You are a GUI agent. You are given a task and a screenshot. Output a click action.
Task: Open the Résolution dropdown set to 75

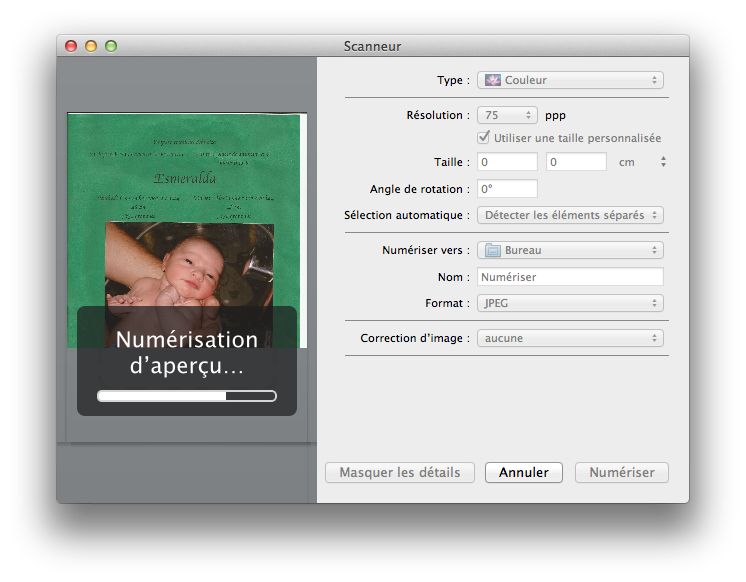coord(508,115)
